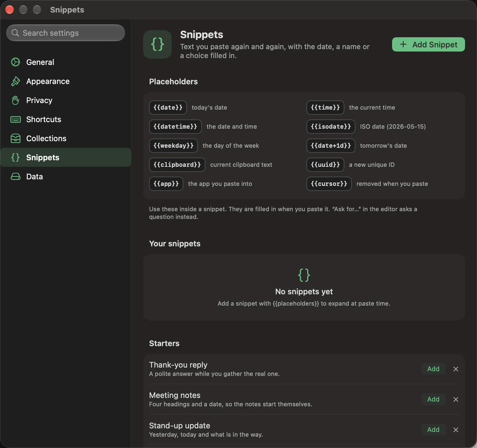Screen dimensions: 477x448
Task: Click the Data drive icon
Action: tap(16, 176)
